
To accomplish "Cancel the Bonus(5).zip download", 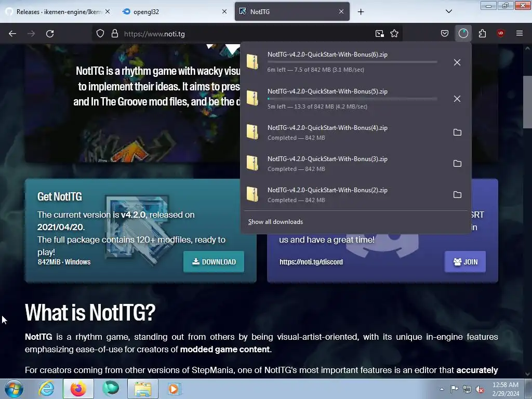I will pyautogui.click(x=457, y=99).
